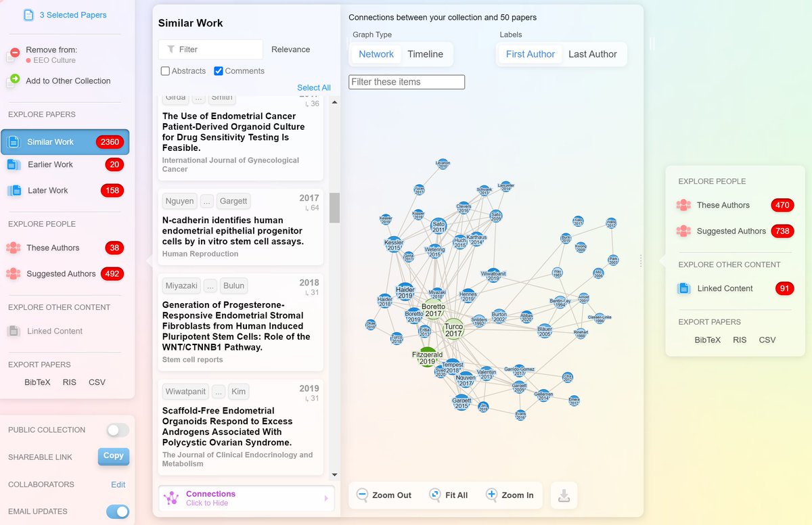Click the 3 Selected Papers link
The image size is (812, 525).
[73, 15]
